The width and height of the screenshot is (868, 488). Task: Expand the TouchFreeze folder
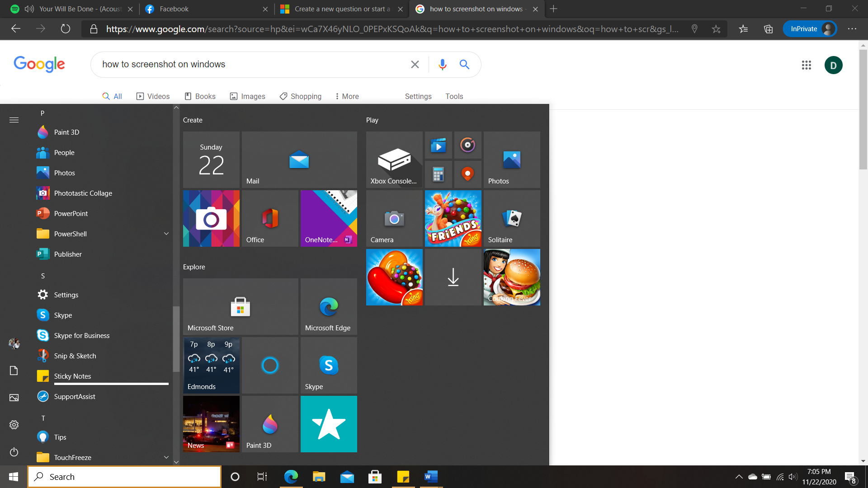point(166,457)
